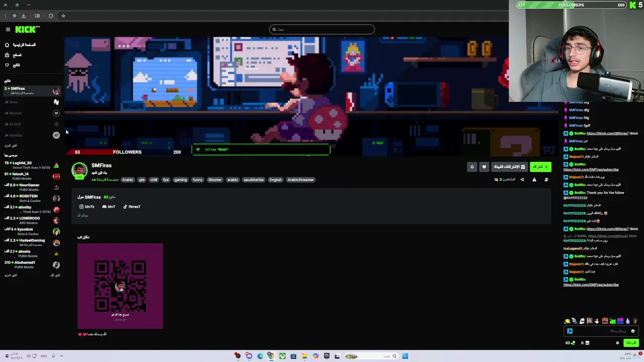Open the browser three-dot menu
This screenshot has width=644, height=362.
coord(5,16)
